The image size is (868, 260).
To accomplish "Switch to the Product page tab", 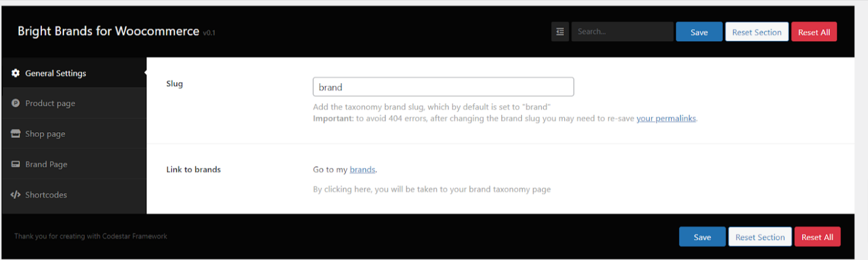I will click(x=74, y=103).
